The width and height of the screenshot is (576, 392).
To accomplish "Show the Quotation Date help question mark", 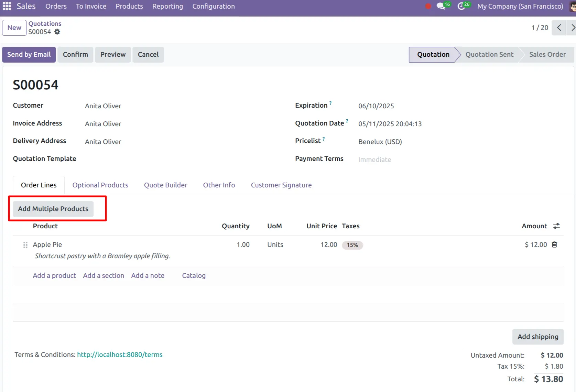I will 347,121.
